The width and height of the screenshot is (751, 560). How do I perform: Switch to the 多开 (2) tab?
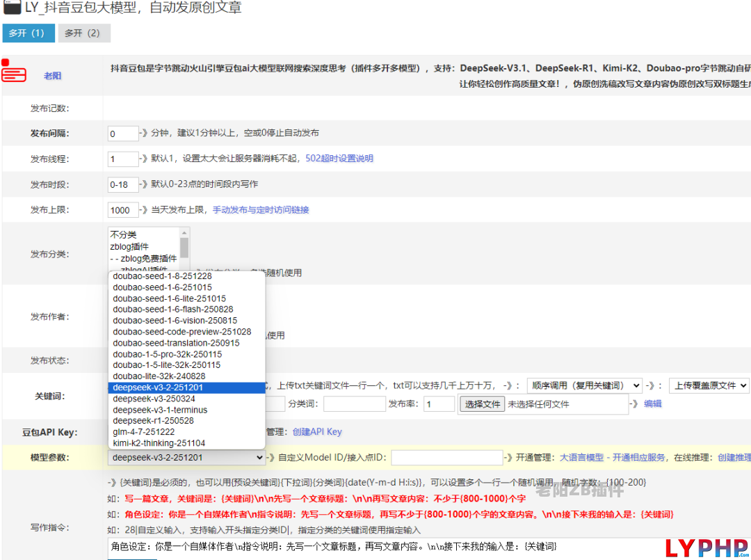point(83,33)
